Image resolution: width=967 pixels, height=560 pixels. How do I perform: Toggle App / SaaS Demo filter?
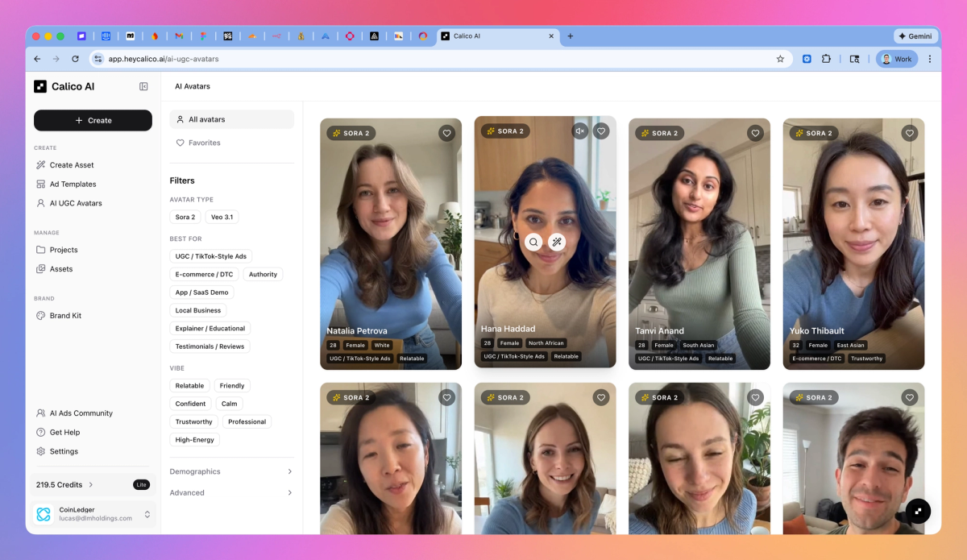[202, 292]
